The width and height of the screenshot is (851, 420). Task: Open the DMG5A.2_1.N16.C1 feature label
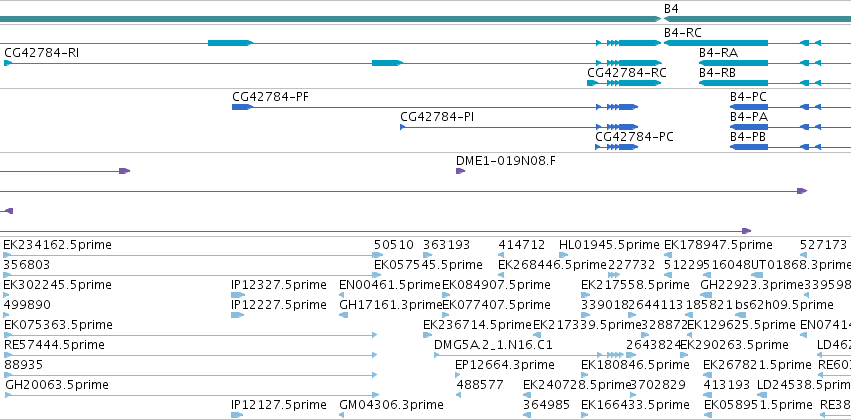(493, 345)
